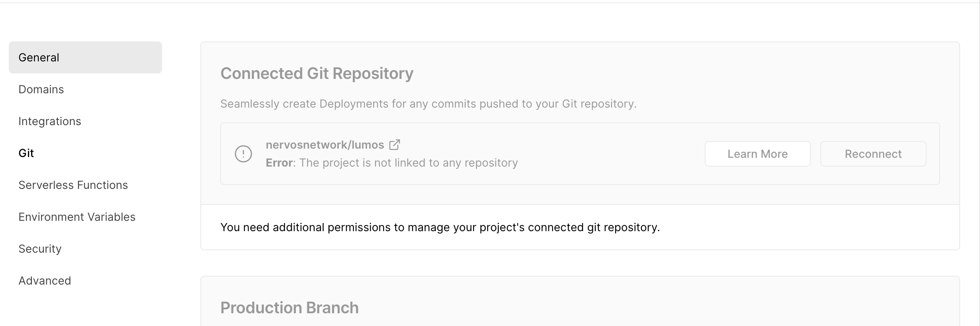
Task: Open the nervosnetwork/lumos repository external link
Action: (395, 145)
